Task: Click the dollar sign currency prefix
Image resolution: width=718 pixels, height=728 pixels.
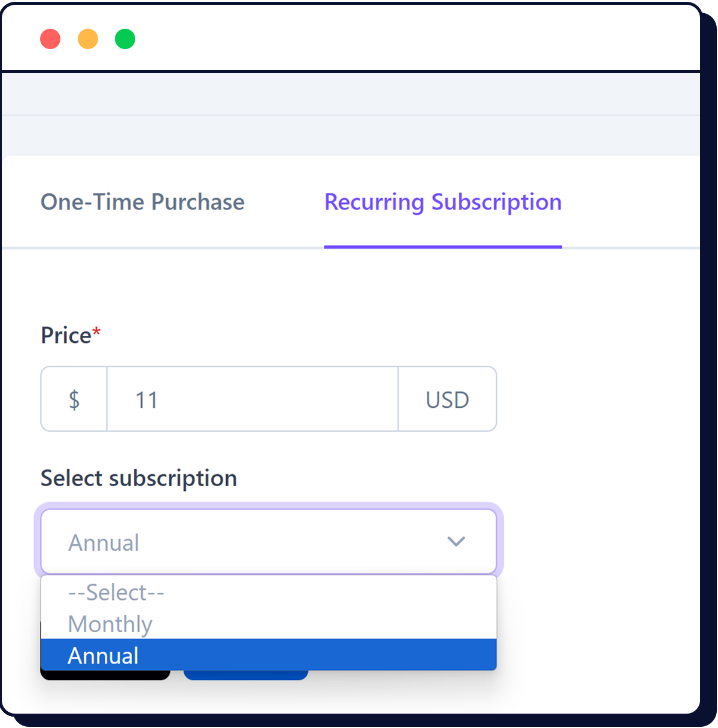Action: click(x=74, y=399)
